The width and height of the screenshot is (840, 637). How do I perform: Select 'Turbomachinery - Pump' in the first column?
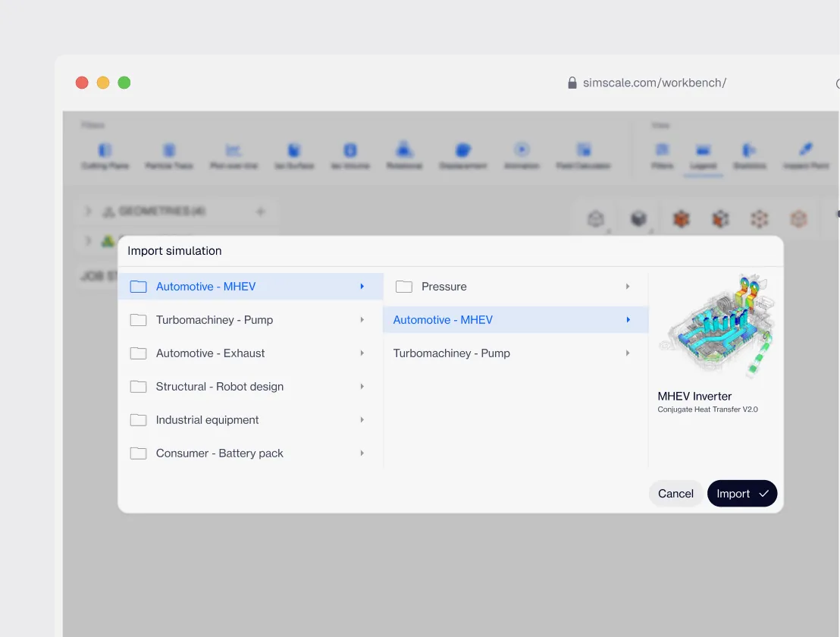point(251,320)
